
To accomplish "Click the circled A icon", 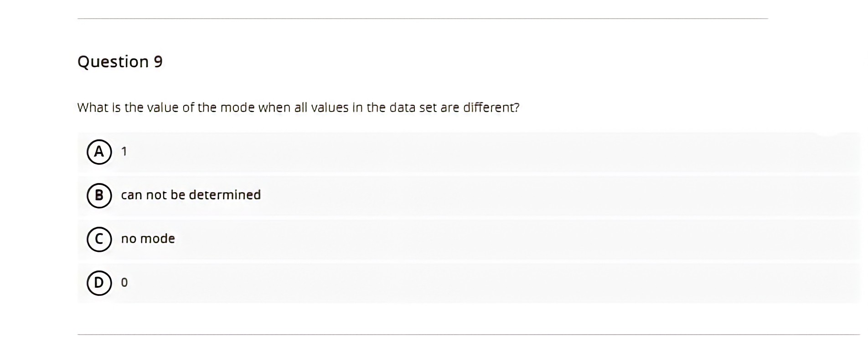I will click(99, 152).
